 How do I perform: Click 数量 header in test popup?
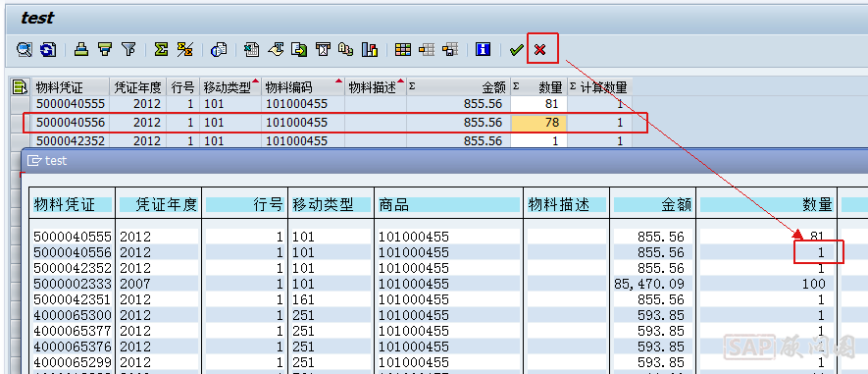click(x=767, y=205)
